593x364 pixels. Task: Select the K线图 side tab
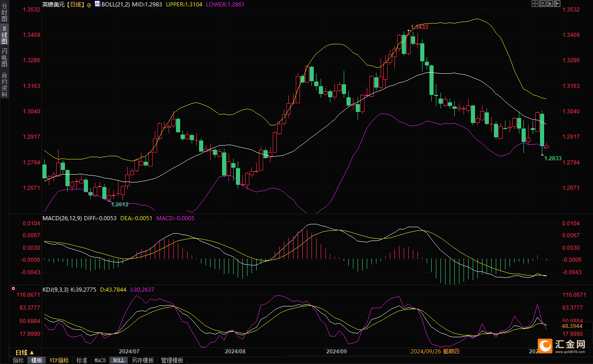4,35
